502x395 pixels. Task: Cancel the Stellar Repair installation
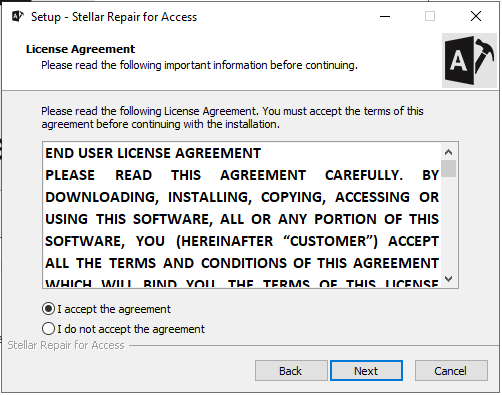tap(451, 371)
